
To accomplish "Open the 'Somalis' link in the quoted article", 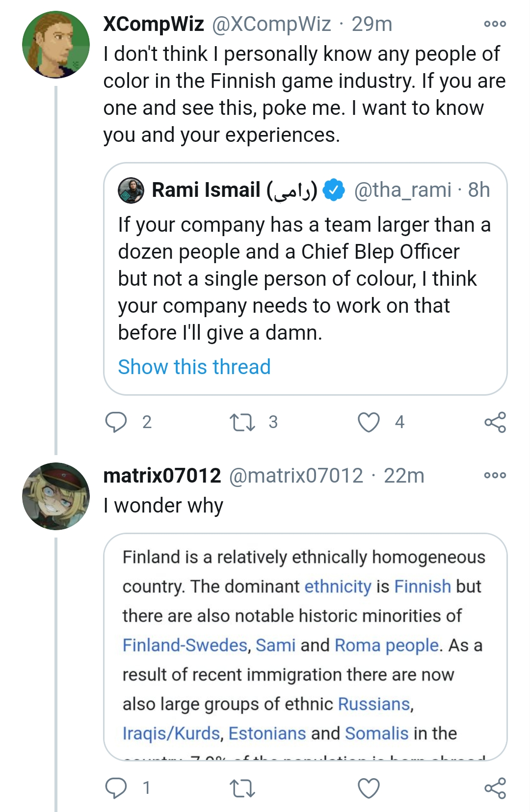I will point(376,733).
